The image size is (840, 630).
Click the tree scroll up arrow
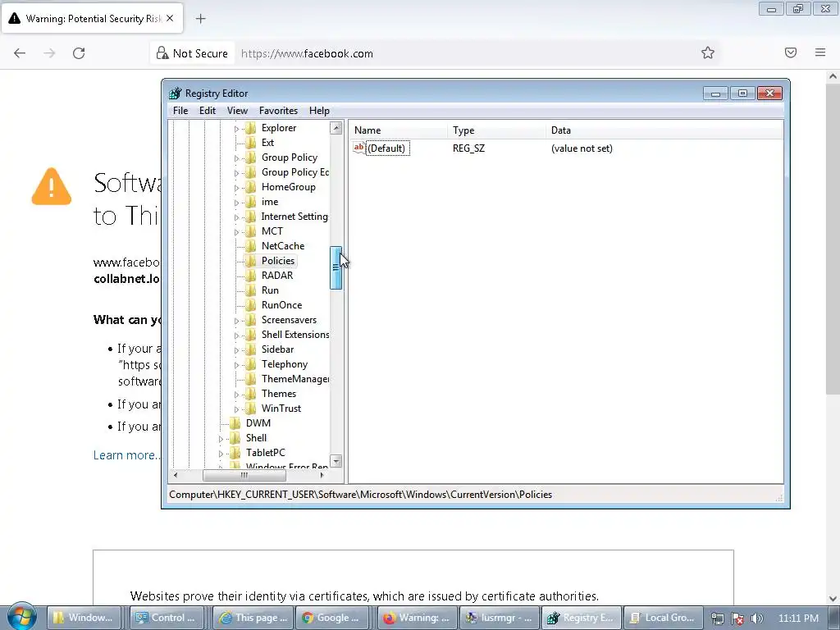click(x=336, y=128)
